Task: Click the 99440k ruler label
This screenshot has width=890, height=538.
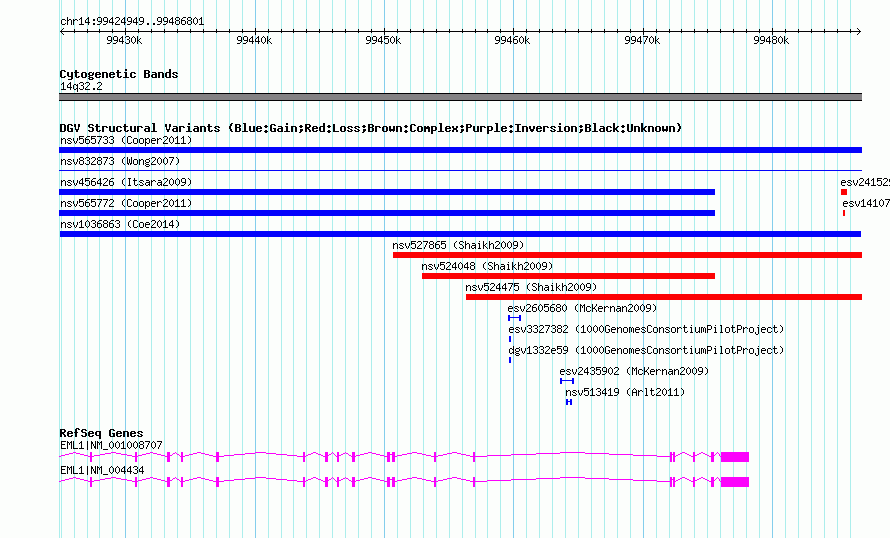Action: click(254, 40)
